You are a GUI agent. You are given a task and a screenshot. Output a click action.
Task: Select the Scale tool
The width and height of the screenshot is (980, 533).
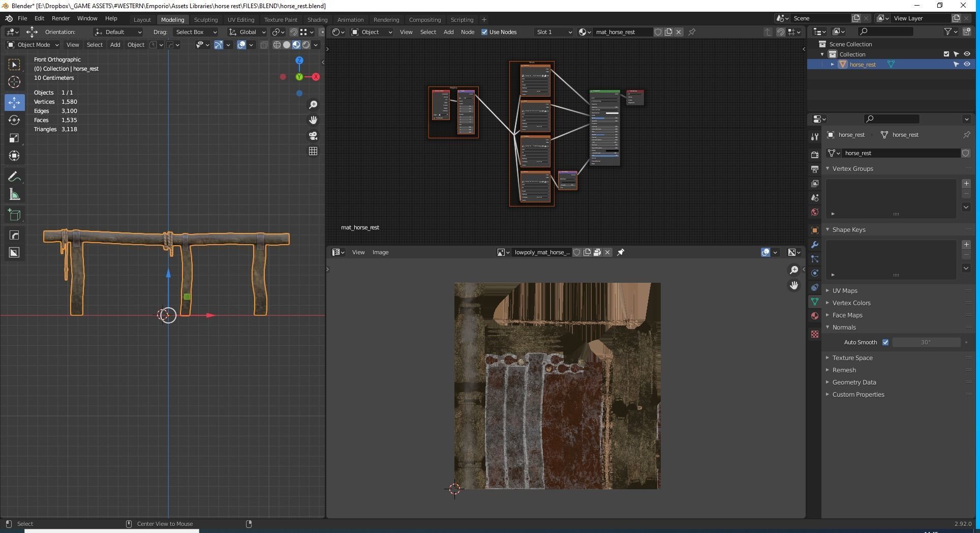click(x=14, y=138)
